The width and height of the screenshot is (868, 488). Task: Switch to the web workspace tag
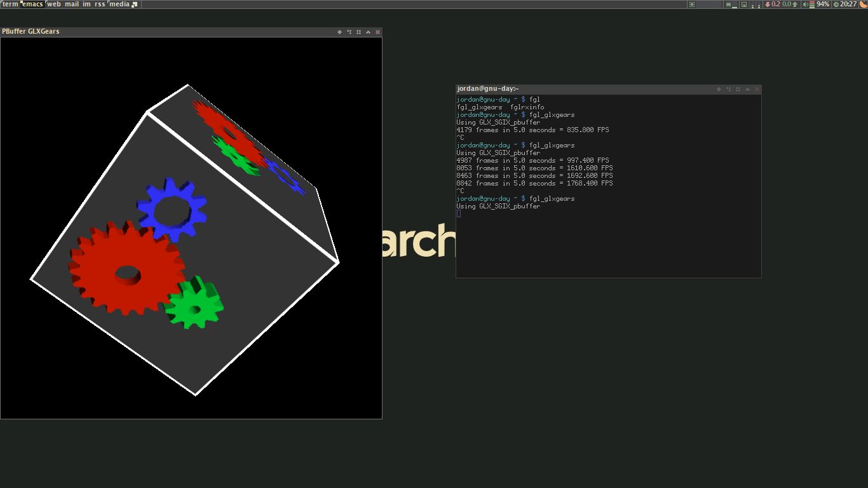54,4
